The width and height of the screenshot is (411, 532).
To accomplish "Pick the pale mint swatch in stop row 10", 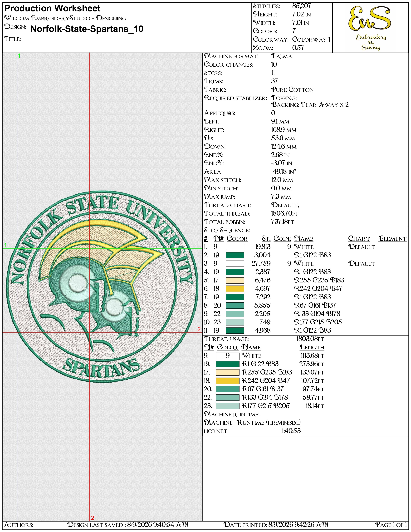I will [x=235, y=322].
